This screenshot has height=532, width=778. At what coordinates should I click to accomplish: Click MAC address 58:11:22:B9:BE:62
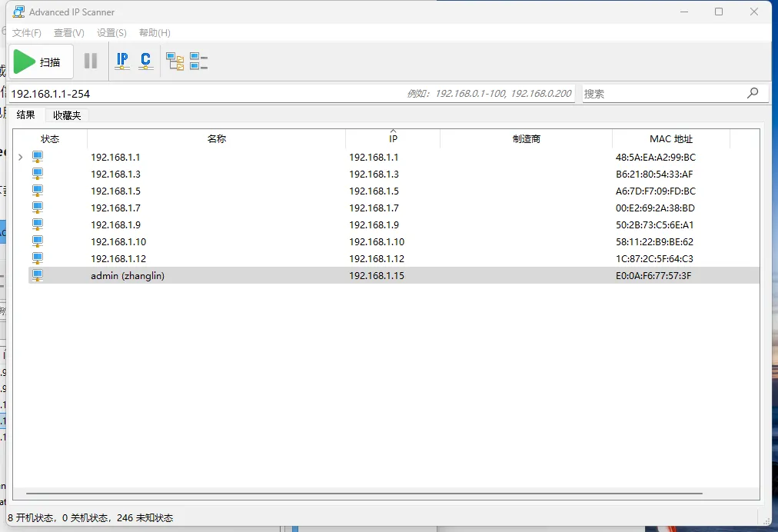[x=654, y=241]
